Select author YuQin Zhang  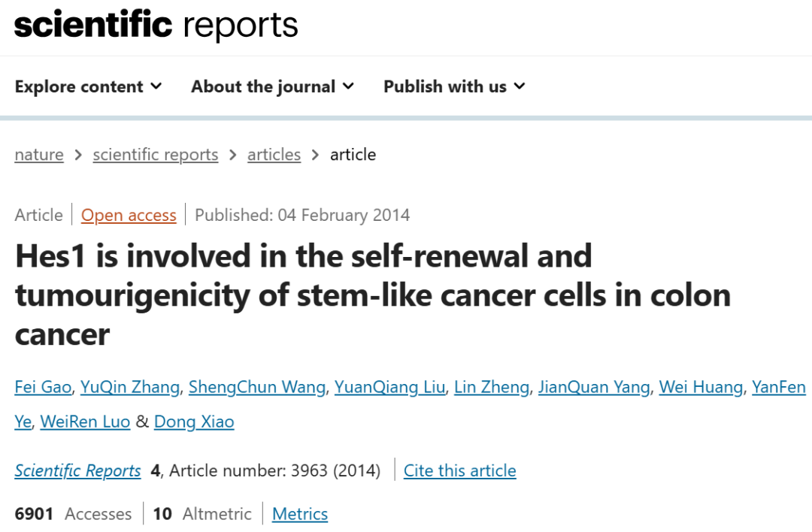pyautogui.click(x=130, y=387)
